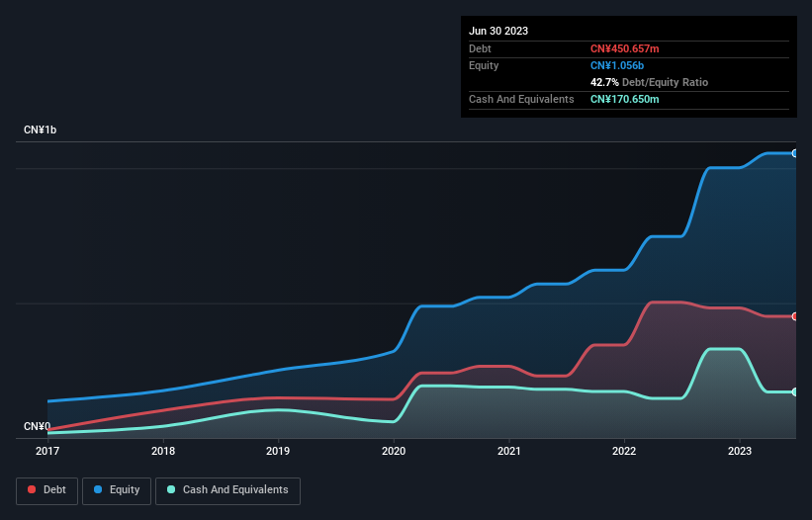Viewport: 812px width, 520px height.
Task: Click Cash And Equivalents label in tooltip
Action: click(521, 99)
